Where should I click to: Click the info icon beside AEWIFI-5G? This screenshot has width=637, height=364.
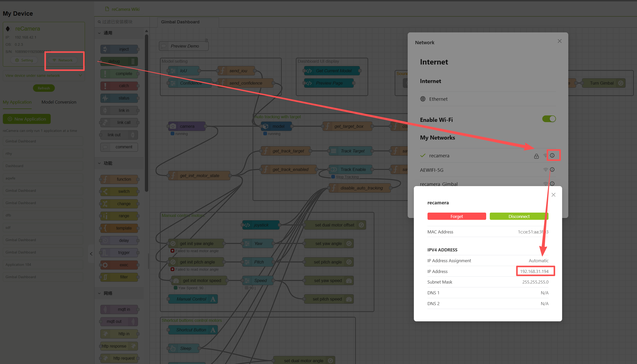(x=552, y=170)
